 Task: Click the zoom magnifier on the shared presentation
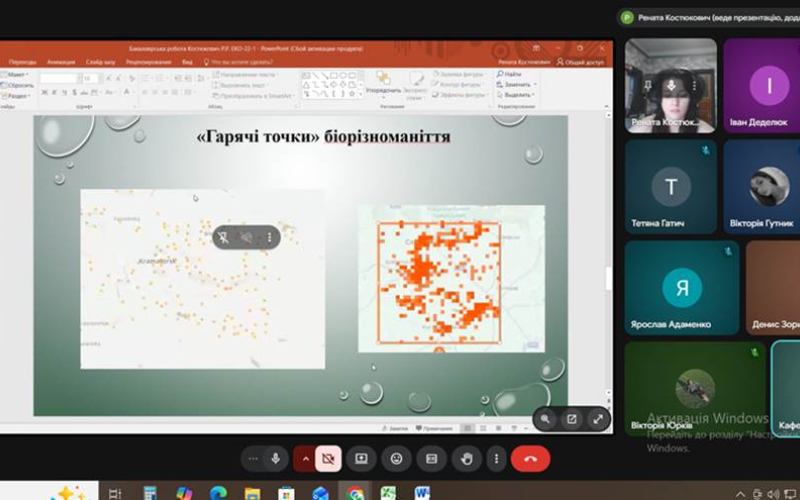[545, 419]
